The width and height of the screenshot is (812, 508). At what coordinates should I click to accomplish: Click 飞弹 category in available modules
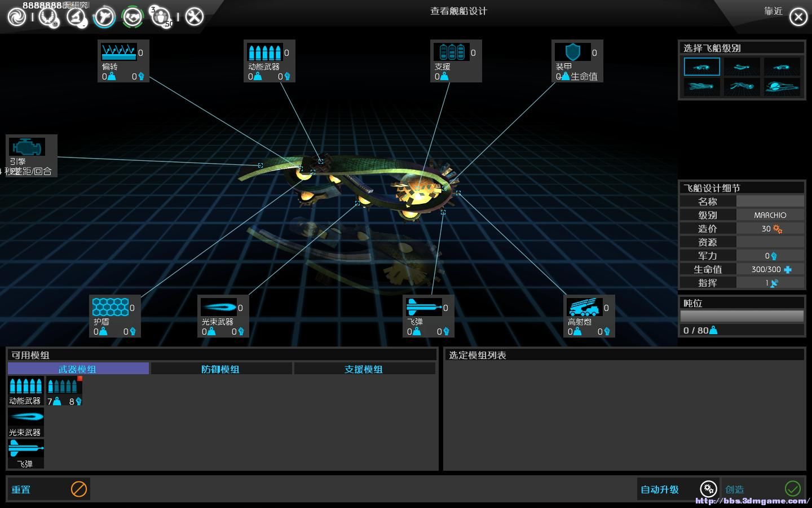click(x=25, y=454)
